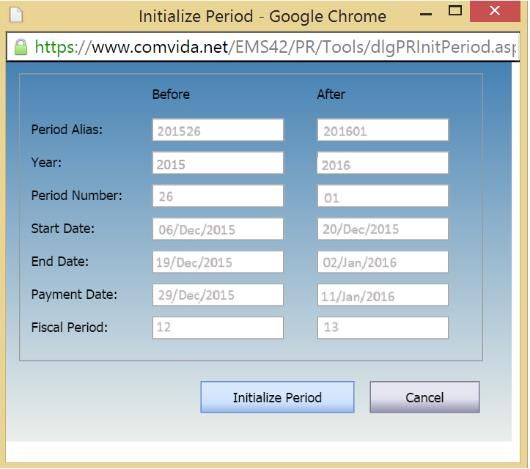Click the page icon in title bar
This screenshot has width=530, height=469.
[x=16, y=15]
